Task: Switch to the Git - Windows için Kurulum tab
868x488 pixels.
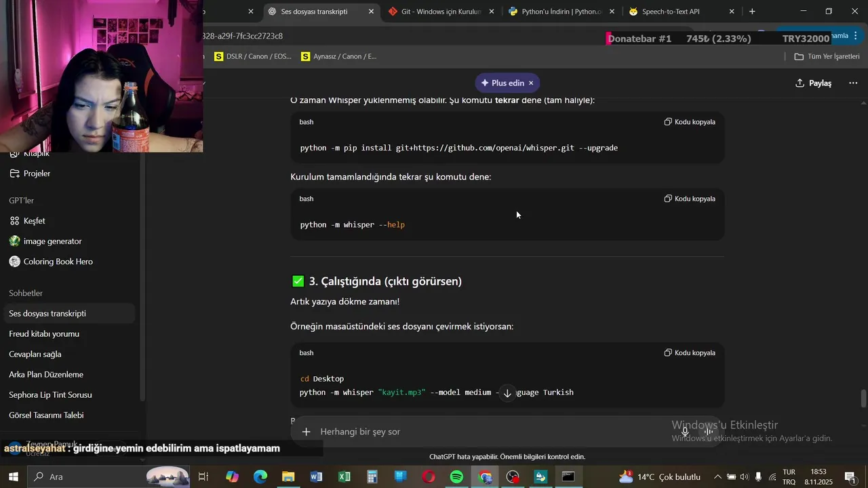Action: (441, 12)
